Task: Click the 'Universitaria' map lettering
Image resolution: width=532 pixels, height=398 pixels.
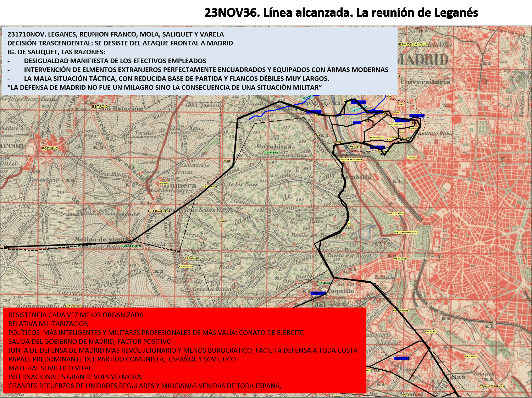Action: 425,82
